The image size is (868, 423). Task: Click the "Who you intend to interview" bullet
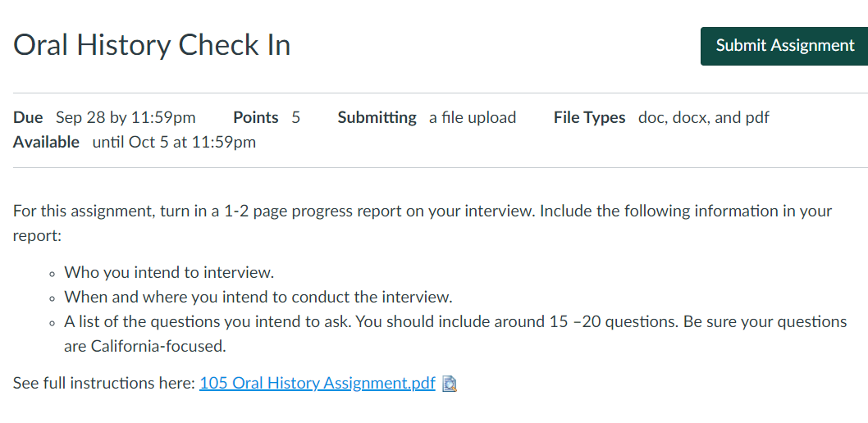pyautogui.click(x=169, y=273)
